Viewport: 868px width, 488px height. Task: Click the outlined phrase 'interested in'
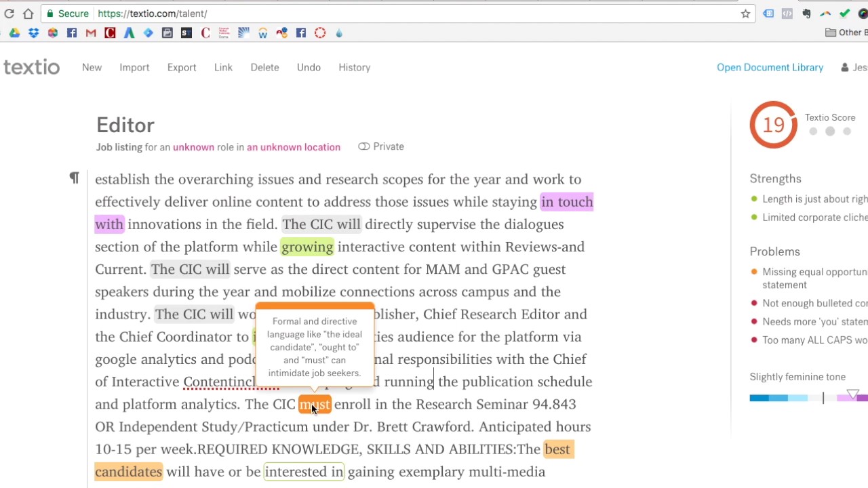[x=304, y=472]
